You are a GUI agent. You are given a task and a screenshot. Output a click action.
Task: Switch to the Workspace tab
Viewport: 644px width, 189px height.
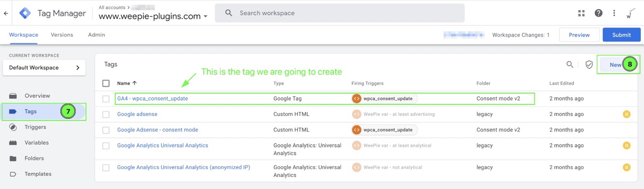tap(24, 35)
